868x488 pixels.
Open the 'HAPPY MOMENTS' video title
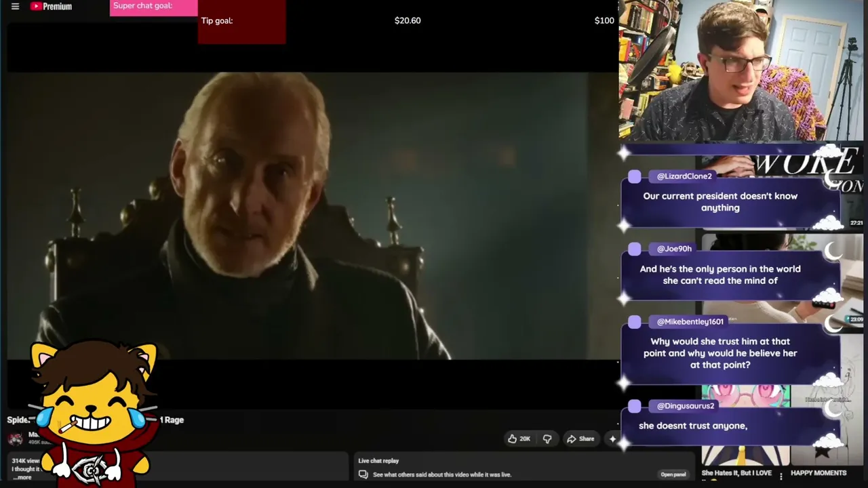(x=818, y=473)
